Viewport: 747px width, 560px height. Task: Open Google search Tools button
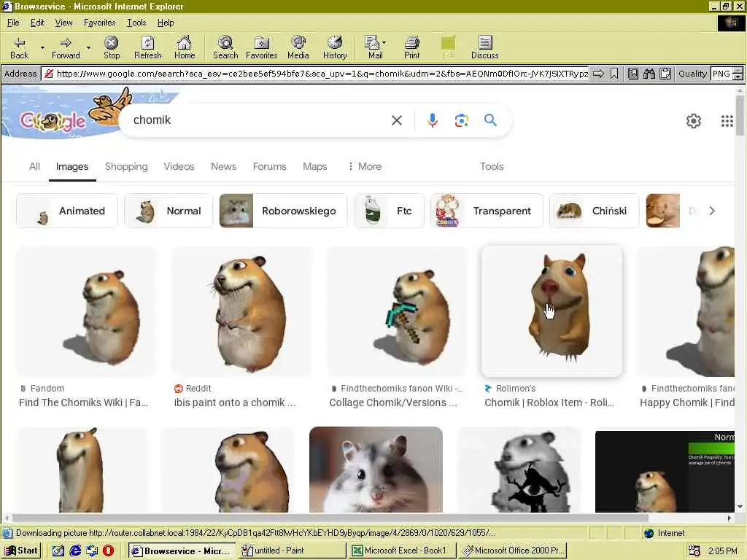[492, 166]
